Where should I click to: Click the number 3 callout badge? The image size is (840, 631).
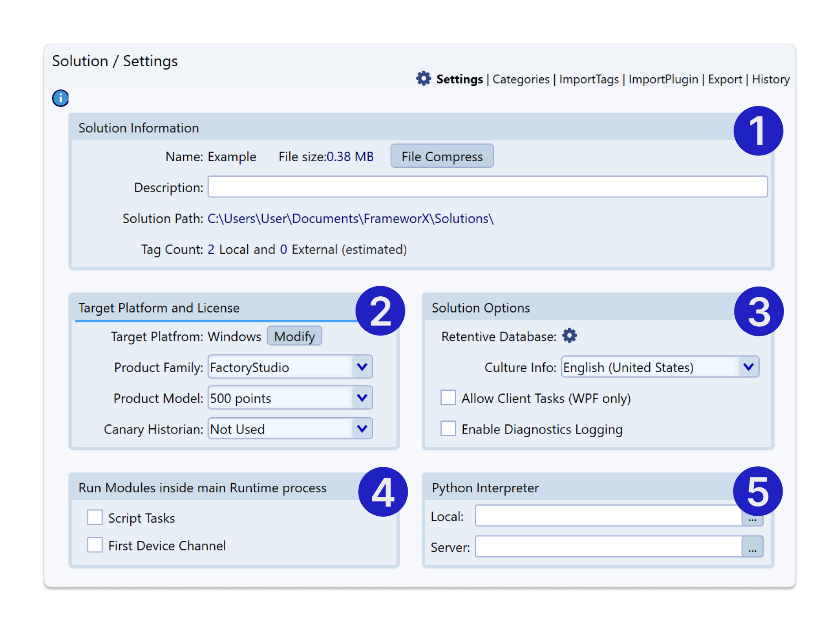(758, 311)
